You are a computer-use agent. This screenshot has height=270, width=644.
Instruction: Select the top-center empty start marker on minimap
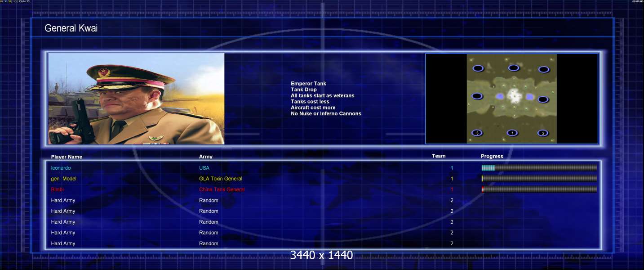tap(514, 68)
